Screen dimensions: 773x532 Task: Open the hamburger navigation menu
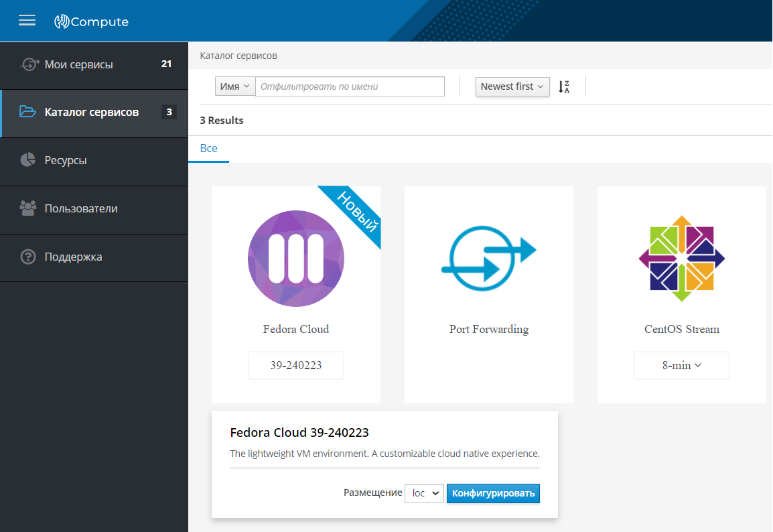pyautogui.click(x=27, y=21)
